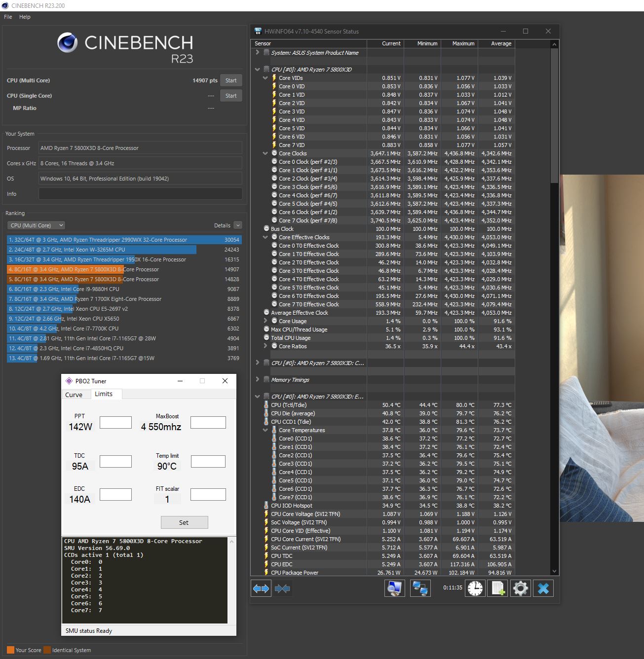Viewport: 644px width, 659px height.
Task: Select ranking row 13 i7-1165G7 @15W
Action: (124, 358)
